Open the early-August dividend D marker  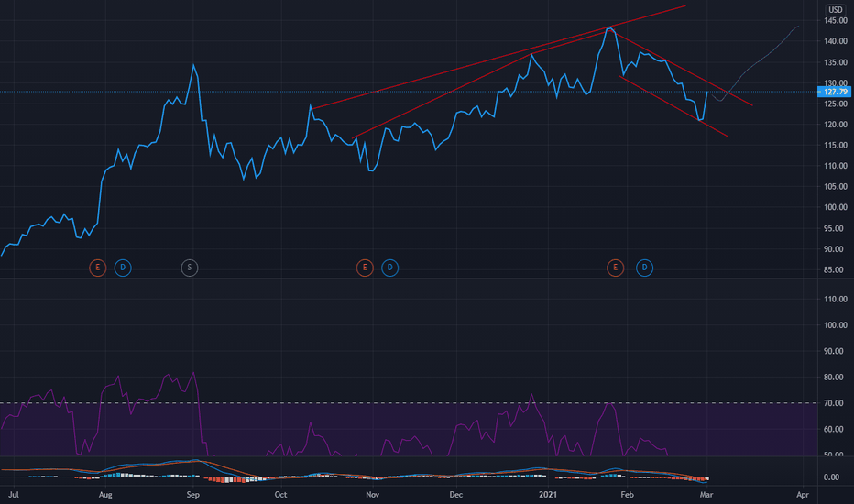[x=123, y=268]
